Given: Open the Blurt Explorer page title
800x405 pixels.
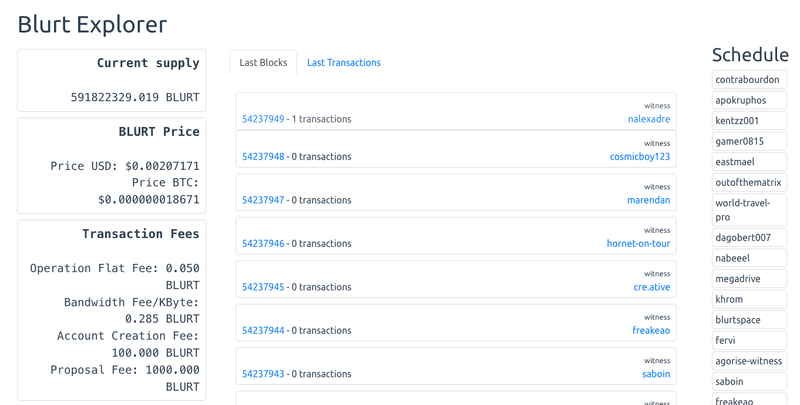Looking at the screenshot, I should [92, 24].
